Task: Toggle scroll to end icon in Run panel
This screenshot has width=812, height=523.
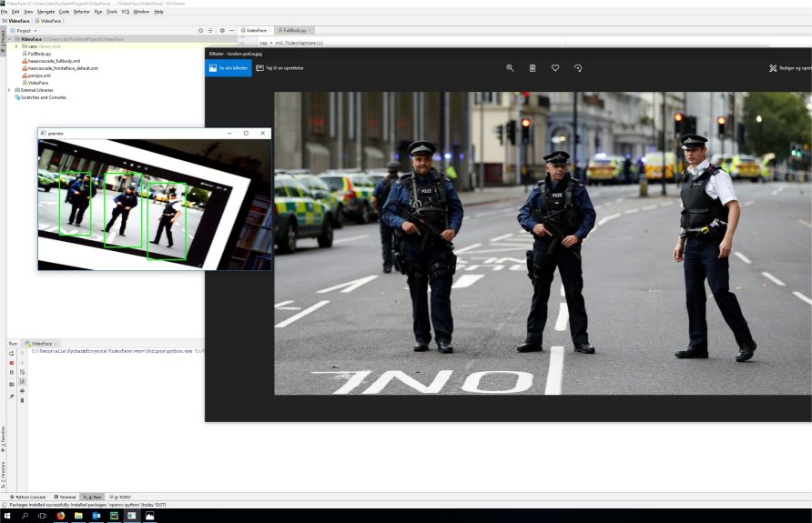Action: (22, 381)
